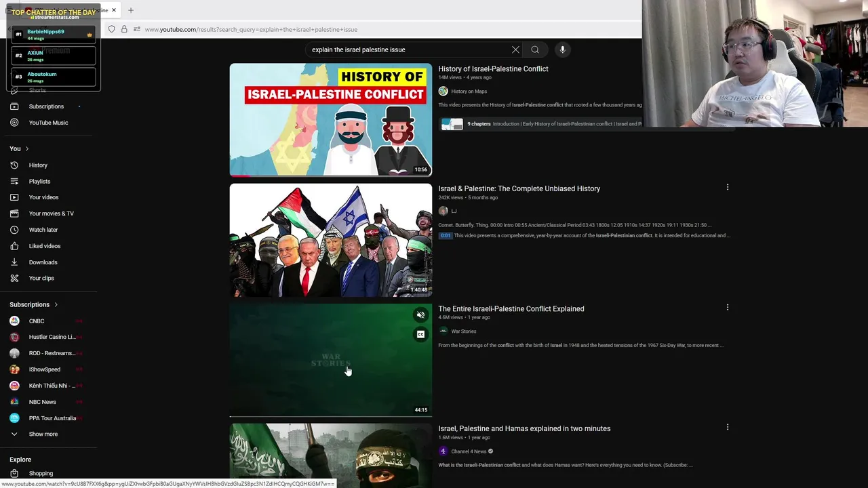Viewport: 868px width, 488px height.
Task: Open the Subscriptions sidebar item
Action: [46, 106]
